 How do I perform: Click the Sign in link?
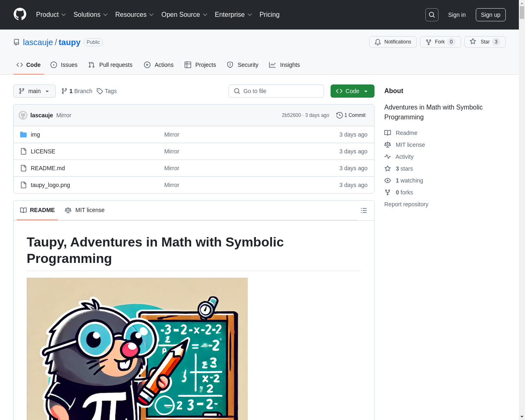coord(457,15)
